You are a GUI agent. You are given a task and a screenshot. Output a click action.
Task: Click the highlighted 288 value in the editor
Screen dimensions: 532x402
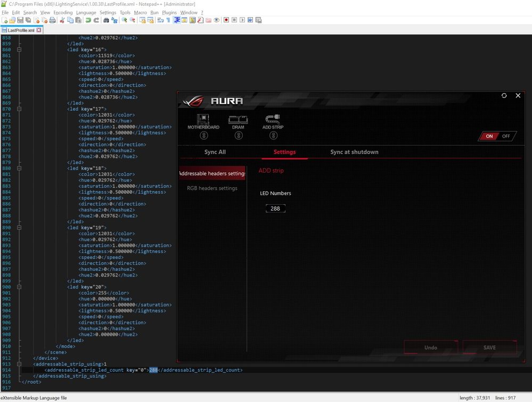coord(153,370)
